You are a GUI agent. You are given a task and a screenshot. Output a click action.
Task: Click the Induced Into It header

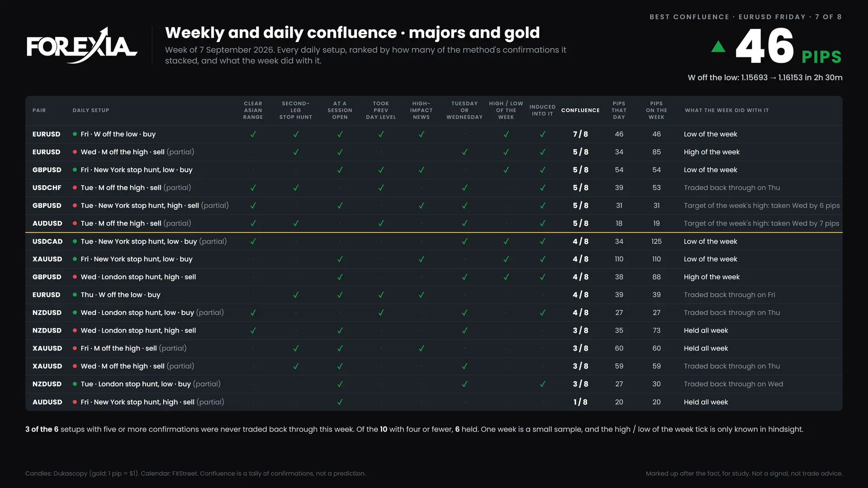point(542,110)
